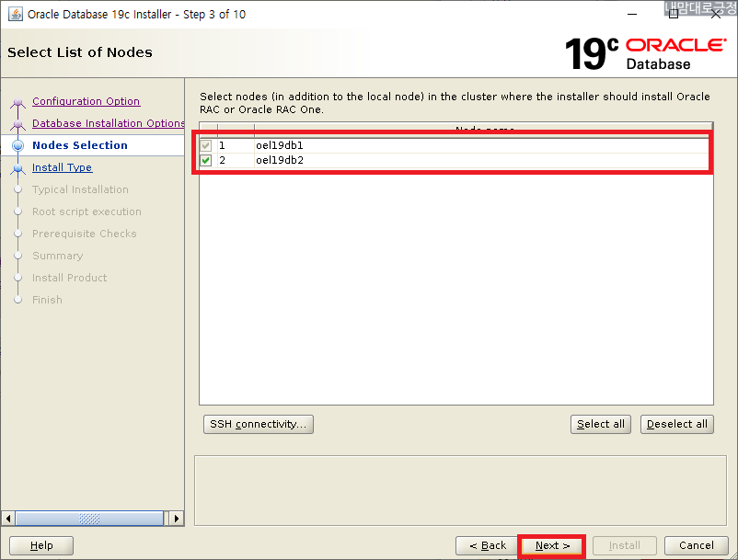Minimize the Oracle installer window

pyautogui.click(x=632, y=14)
